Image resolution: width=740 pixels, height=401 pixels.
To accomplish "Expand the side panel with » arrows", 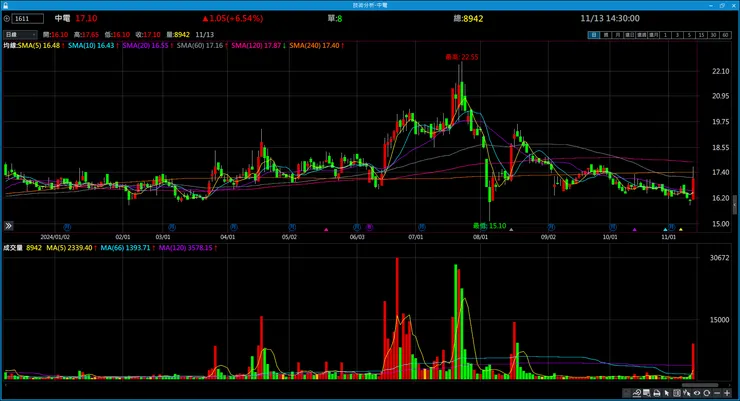I will pos(8,226).
